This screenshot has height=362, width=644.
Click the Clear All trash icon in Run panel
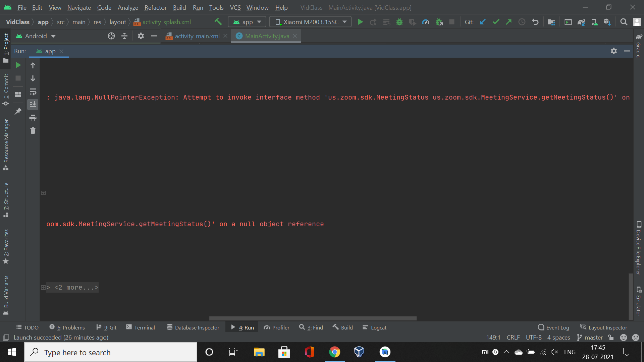coord(33,131)
